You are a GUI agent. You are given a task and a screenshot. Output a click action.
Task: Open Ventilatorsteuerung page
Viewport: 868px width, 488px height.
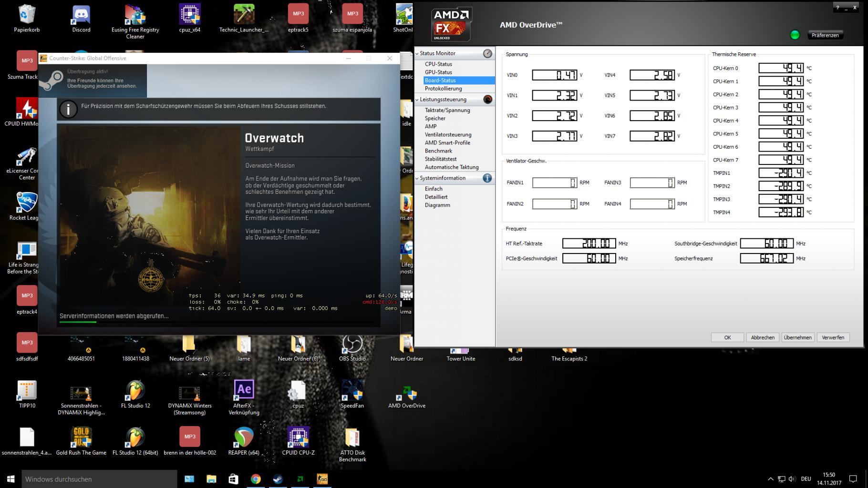[448, 135]
